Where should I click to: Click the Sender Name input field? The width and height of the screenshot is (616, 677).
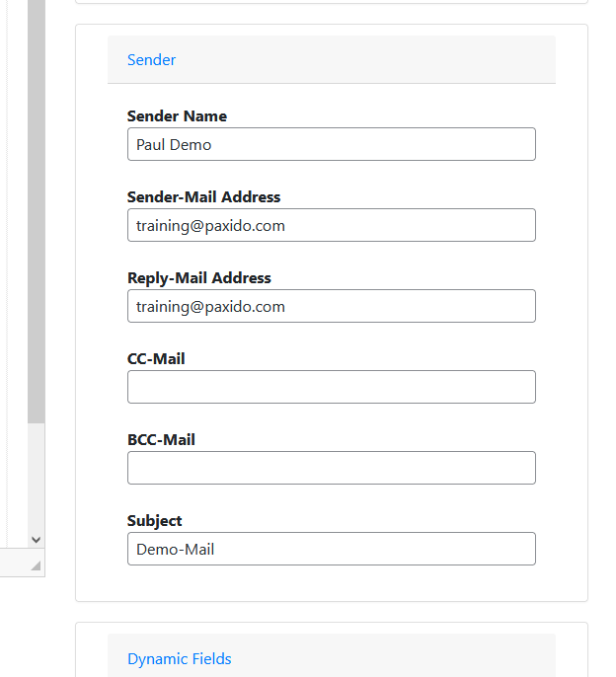[331, 144]
